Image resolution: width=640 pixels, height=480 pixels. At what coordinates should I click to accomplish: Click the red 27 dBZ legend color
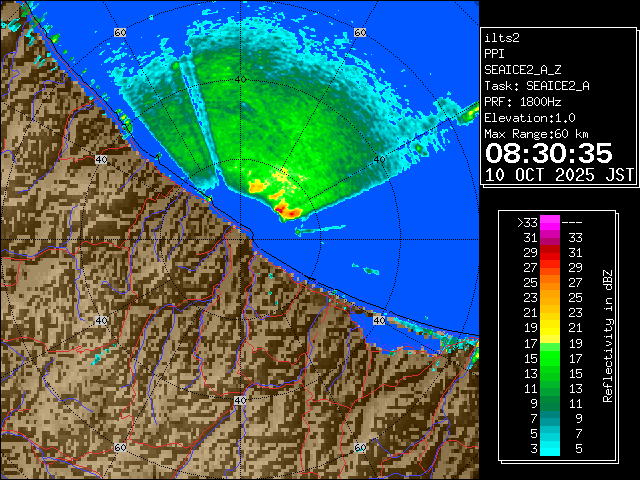(549, 267)
